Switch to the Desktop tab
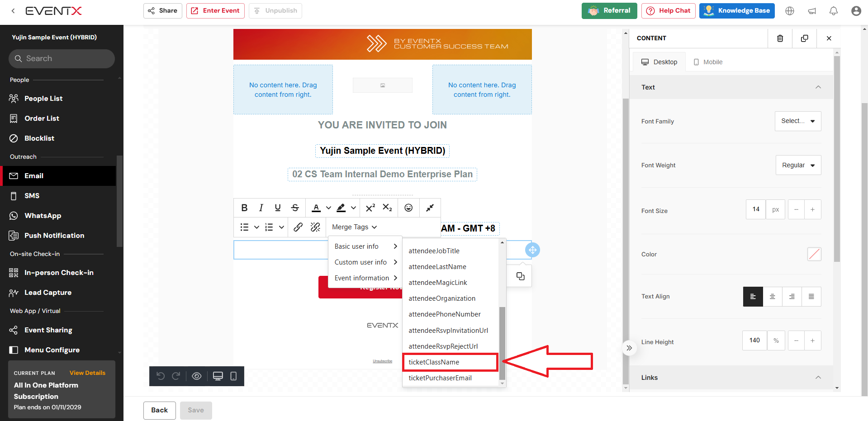Screen dimensions: 868x421 [659, 62]
